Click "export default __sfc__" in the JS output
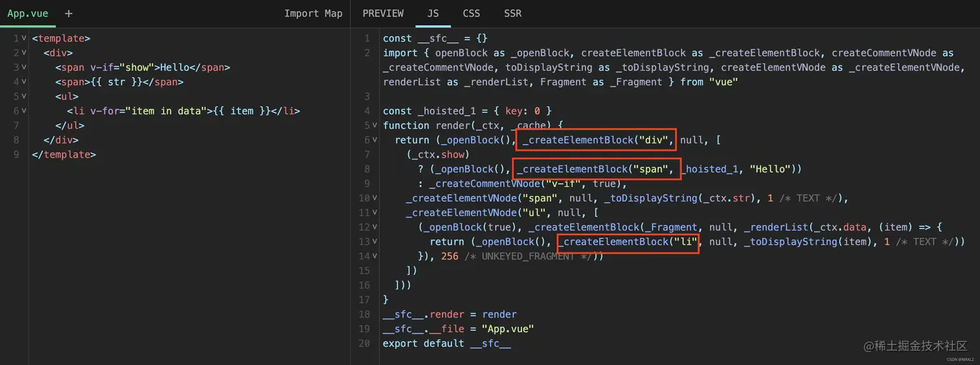Image resolution: width=980 pixels, height=365 pixels. tap(447, 344)
